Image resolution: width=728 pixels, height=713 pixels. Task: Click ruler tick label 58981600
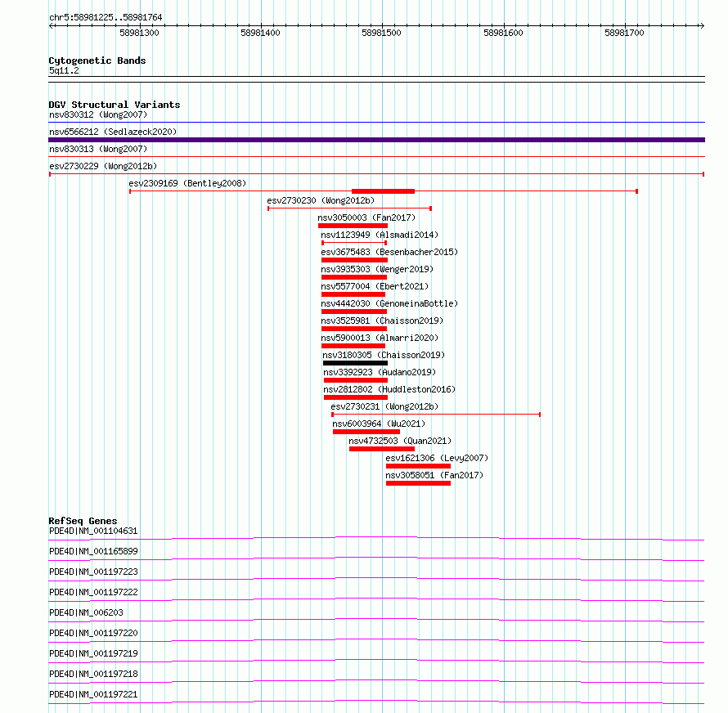(503, 33)
